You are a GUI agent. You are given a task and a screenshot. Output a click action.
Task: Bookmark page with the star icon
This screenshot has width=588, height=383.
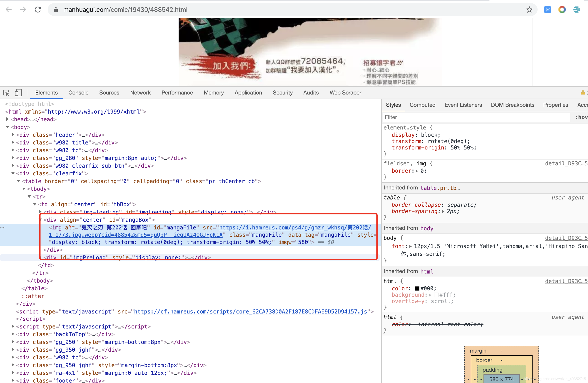(529, 10)
